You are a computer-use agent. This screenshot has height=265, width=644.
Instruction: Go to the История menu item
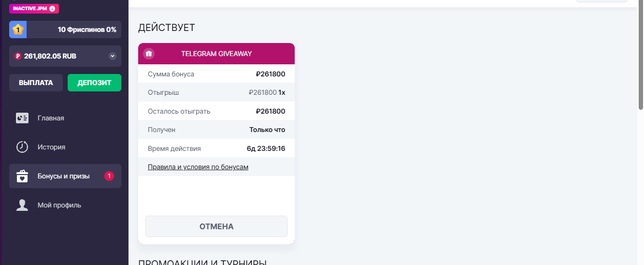click(x=51, y=147)
